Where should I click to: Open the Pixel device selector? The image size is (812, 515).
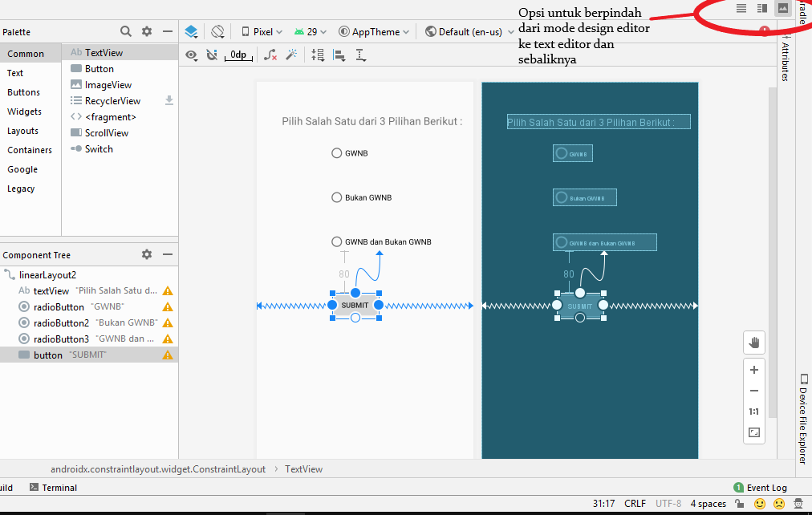pyautogui.click(x=261, y=30)
